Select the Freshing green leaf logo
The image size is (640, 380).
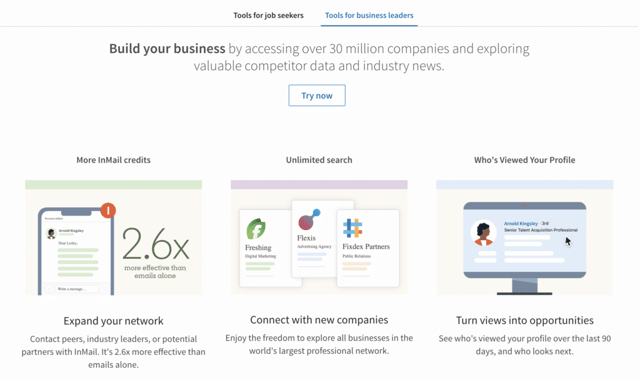[256, 229]
